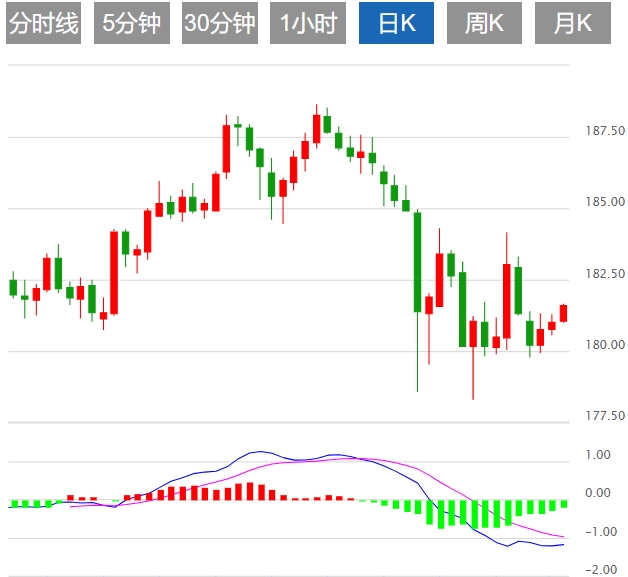
Task: Click the 0.00 MACD axis label
Action: [x=598, y=493]
